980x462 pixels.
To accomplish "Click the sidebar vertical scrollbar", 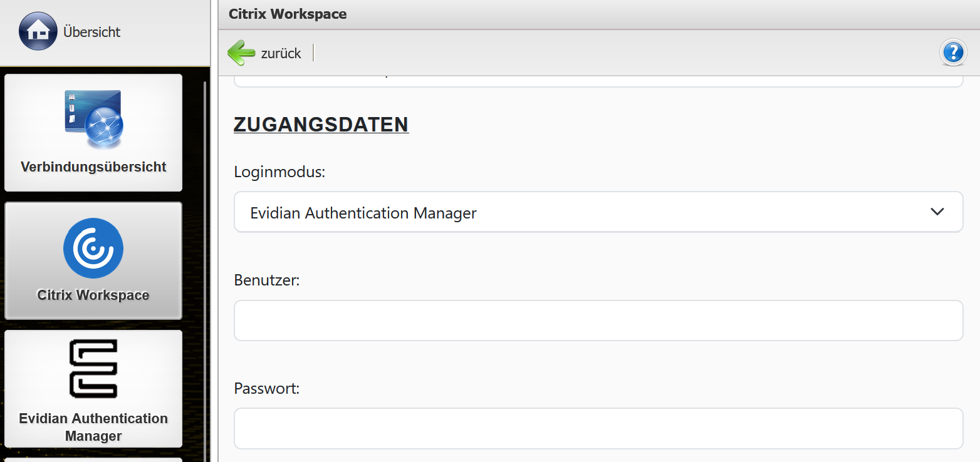I will tap(204, 250).
